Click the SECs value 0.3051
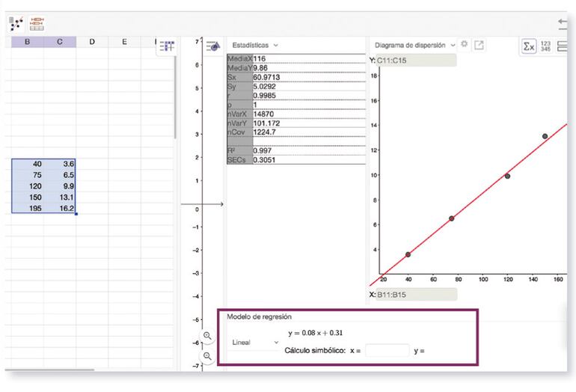 [264, 159]
